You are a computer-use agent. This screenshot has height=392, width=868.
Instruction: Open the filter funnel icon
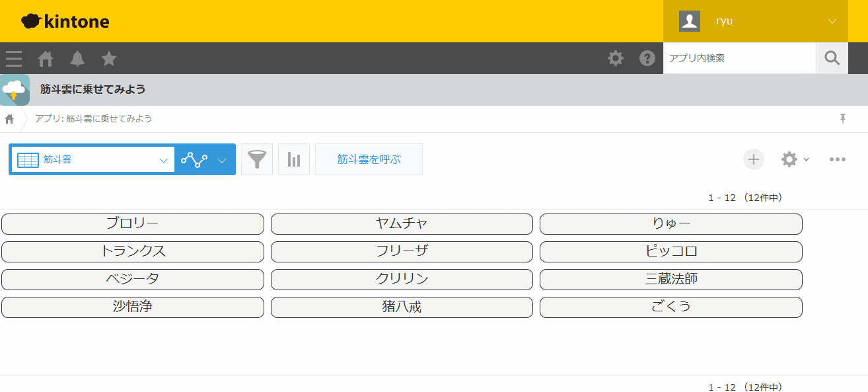(257, 159)
